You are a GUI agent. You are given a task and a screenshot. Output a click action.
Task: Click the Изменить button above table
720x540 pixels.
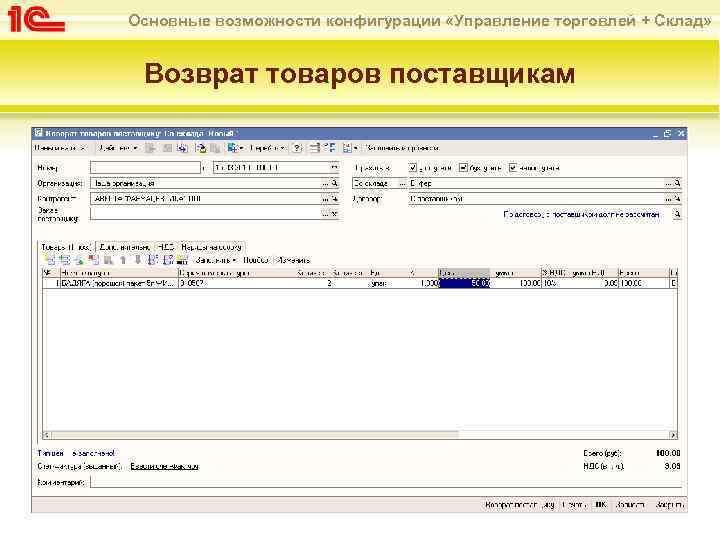click(294, 260)
